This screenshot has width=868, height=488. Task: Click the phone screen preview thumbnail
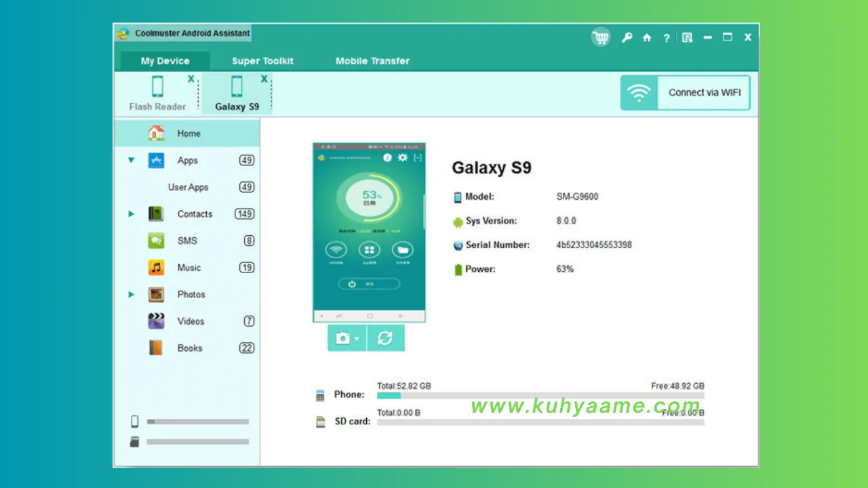click(369, 232)
